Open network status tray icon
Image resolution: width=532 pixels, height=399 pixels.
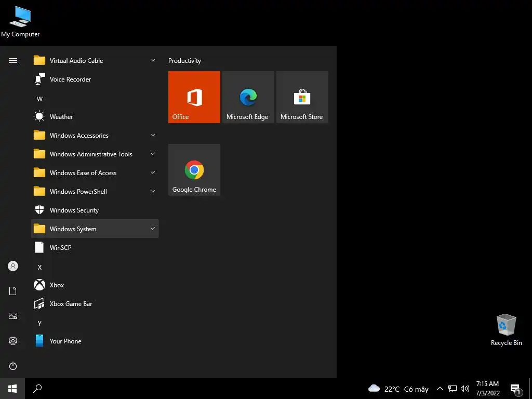[453, 389]
